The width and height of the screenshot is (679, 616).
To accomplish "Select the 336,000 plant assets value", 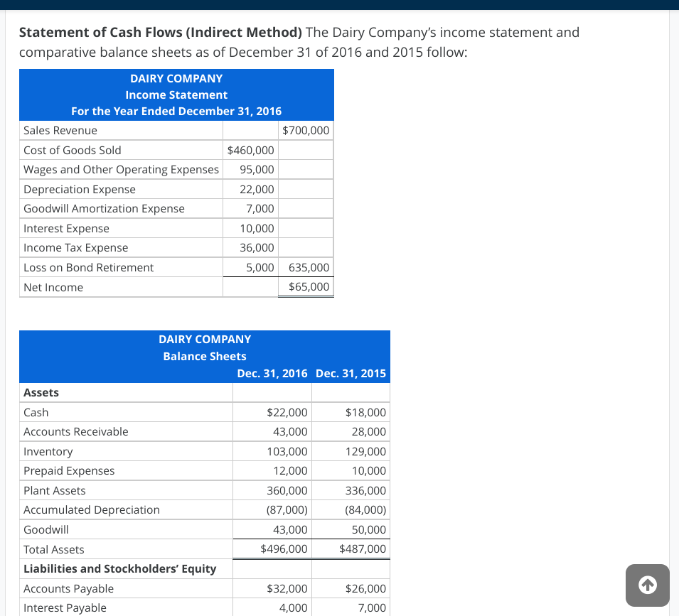I will (x=365, y=490).
